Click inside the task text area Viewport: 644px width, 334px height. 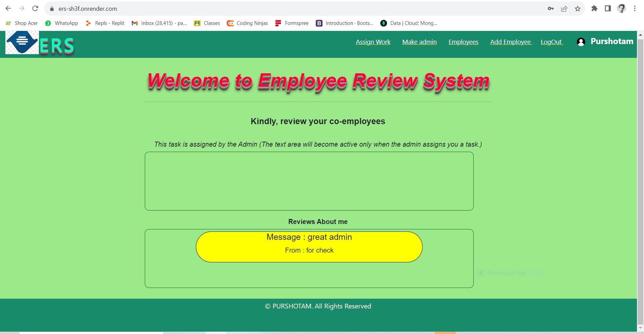(309, 181)
